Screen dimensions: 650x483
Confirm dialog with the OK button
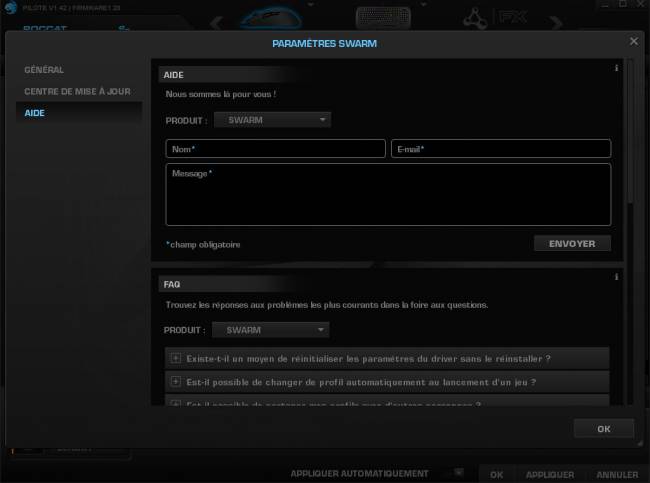(x=604, y=429)
